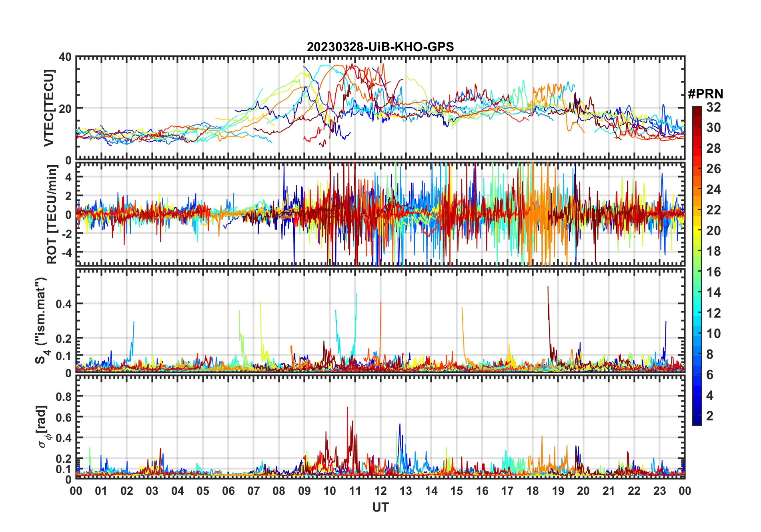761x532 pixels.
Task: Click the 6 label on the PRN colorbar
Action: point(710,375)
